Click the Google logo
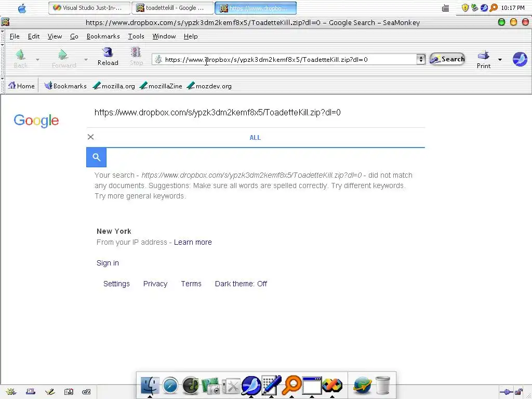This screenshot has height=399, width=532. coord(36,121)
